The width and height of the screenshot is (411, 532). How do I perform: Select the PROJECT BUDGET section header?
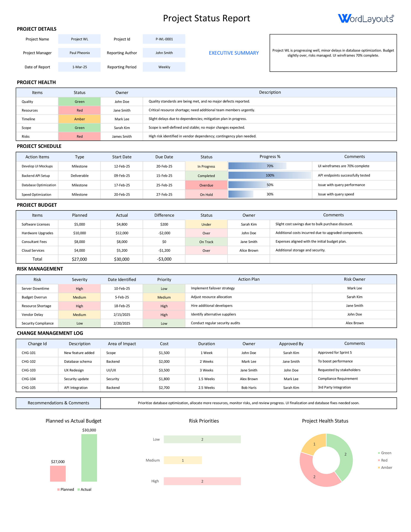37,205
